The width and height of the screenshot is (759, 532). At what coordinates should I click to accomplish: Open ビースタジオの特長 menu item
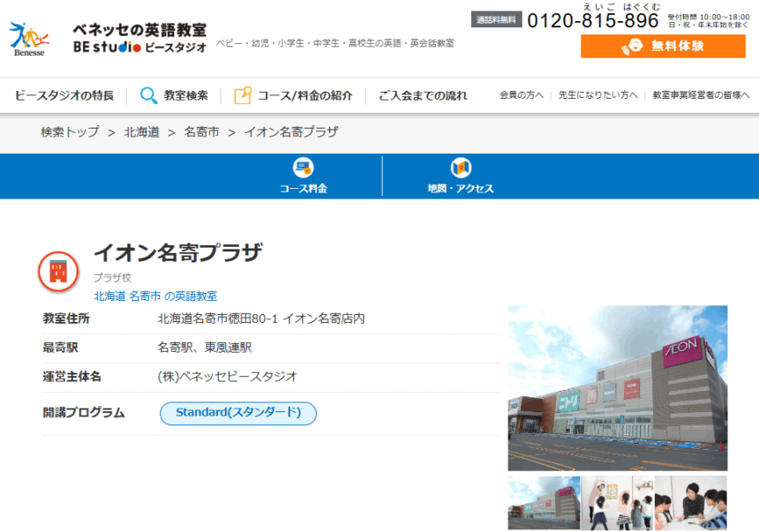[64, 95]
